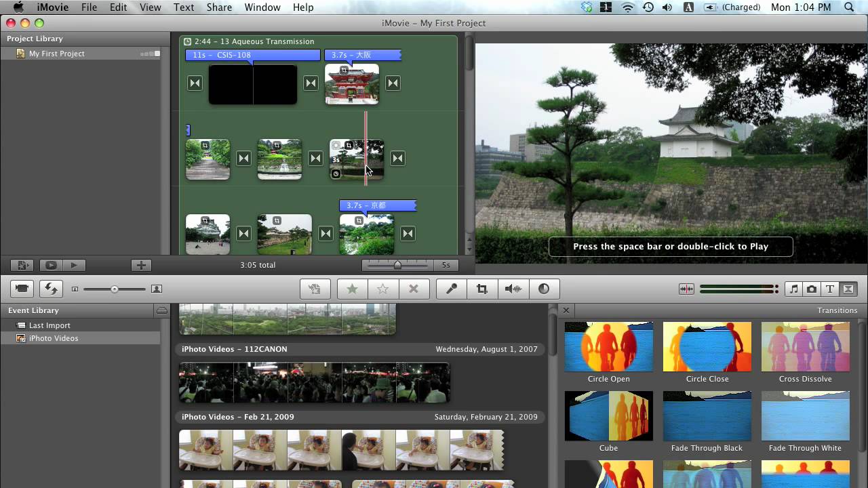Open the volume control in menu bar
Image resolution: width=868 pixels, height=488 pixels.
click(x=668, y=7)
